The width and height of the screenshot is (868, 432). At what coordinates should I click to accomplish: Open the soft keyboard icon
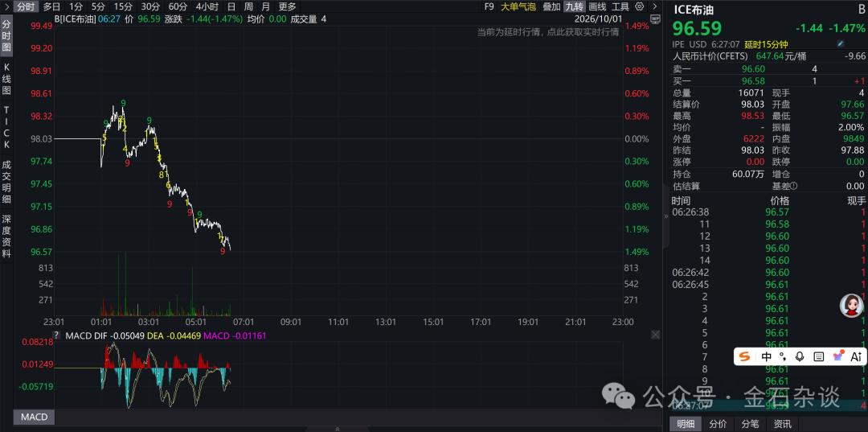point(819,356)
